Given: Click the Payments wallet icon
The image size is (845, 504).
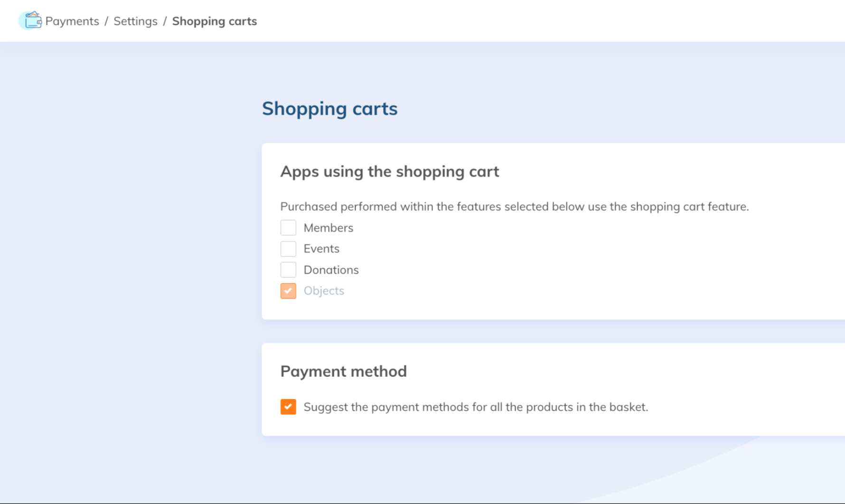Looking at the screenshot, I should coord(31,21).
